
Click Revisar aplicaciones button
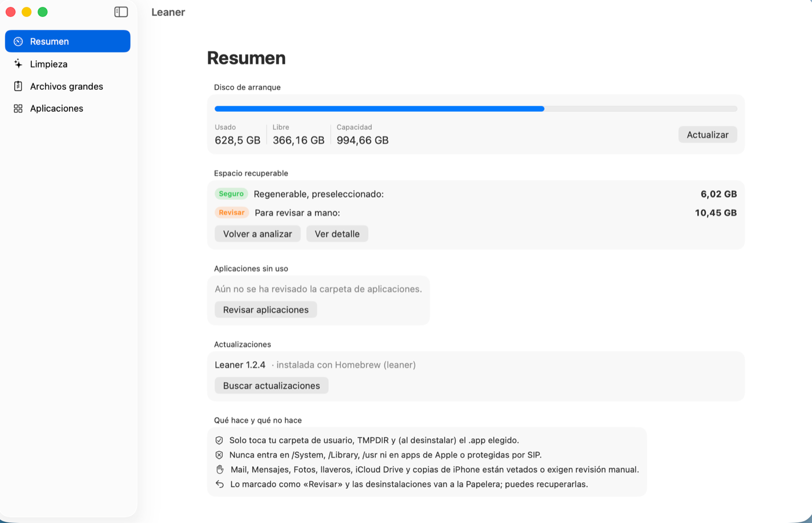[x=266, y=310]
